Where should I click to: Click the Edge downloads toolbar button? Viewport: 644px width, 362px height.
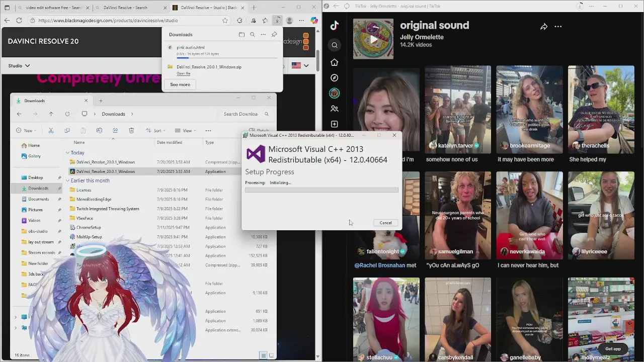tap(277, 21)
